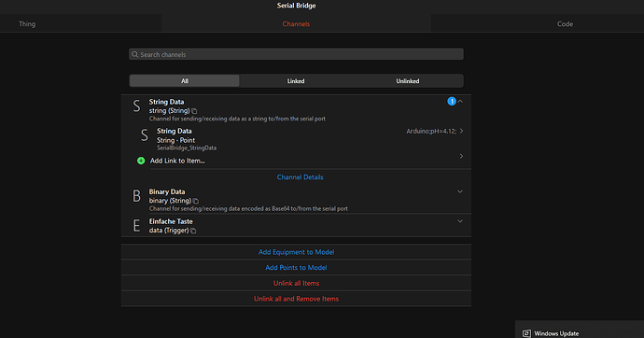Open chevron next to Arduino:pH=4.12;
The width and height of the screenshot is (644, 338).
462,131
